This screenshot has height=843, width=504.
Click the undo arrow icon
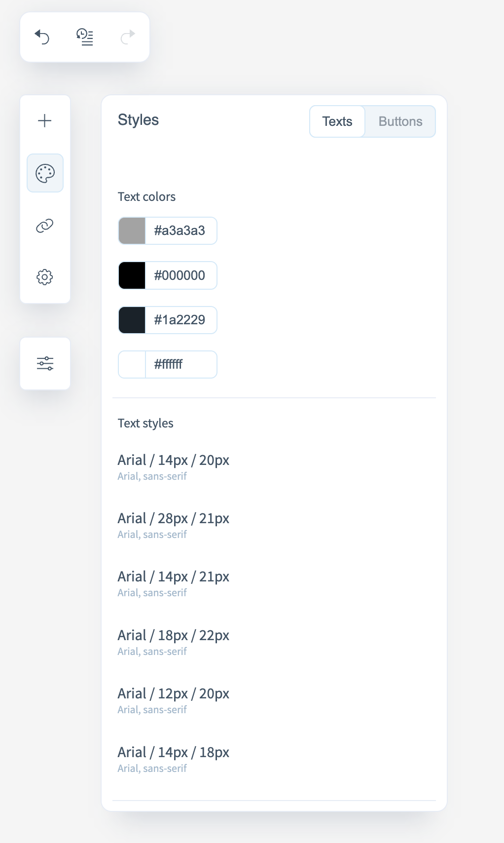(x=42, y=37)
